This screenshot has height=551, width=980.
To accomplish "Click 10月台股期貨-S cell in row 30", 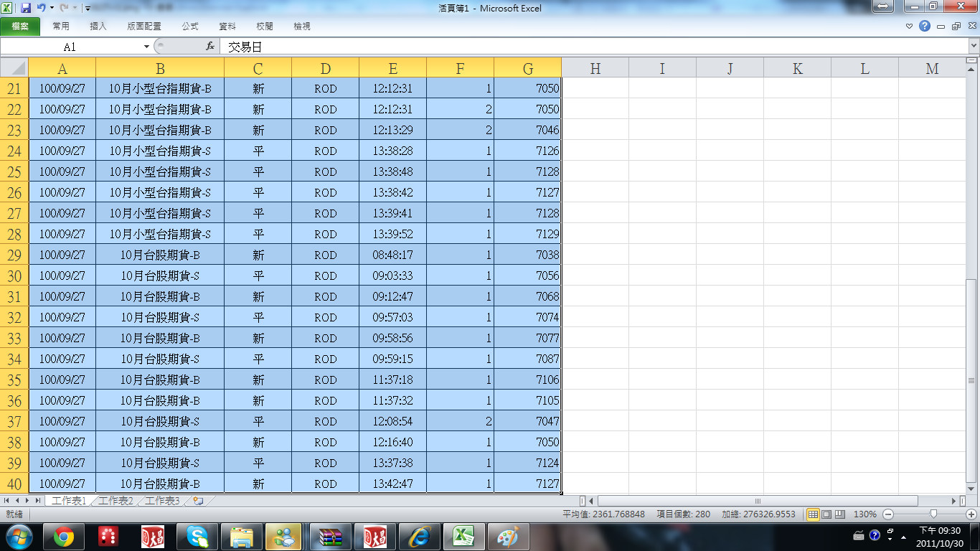I will (x=160, y=275).
